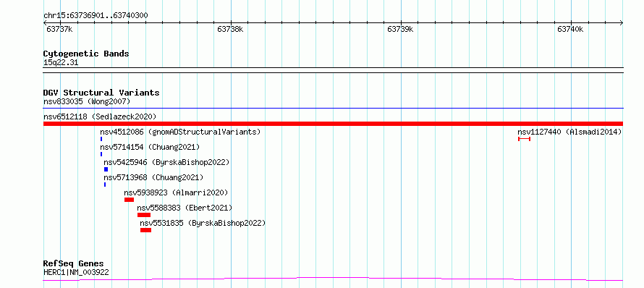Click the small blue nsv4512086 mark
Screen dimensions: 644x288
[101, 139]
